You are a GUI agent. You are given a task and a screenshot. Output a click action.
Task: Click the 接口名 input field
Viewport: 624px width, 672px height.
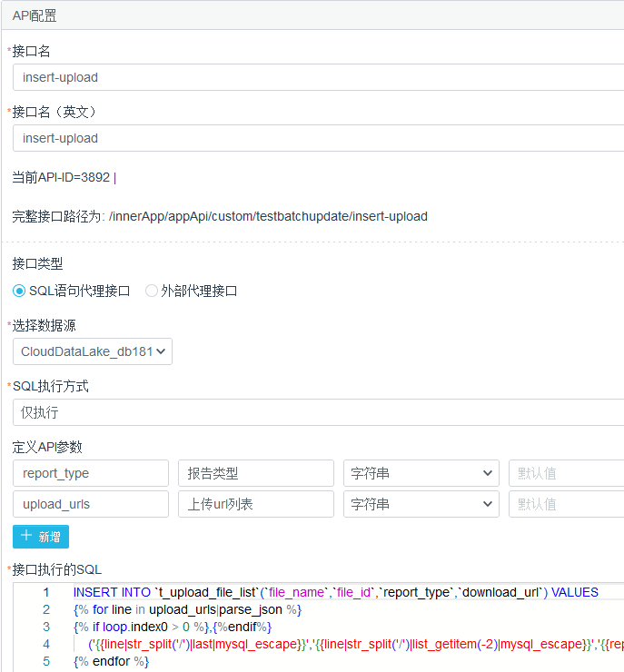[x=318, y=77]
